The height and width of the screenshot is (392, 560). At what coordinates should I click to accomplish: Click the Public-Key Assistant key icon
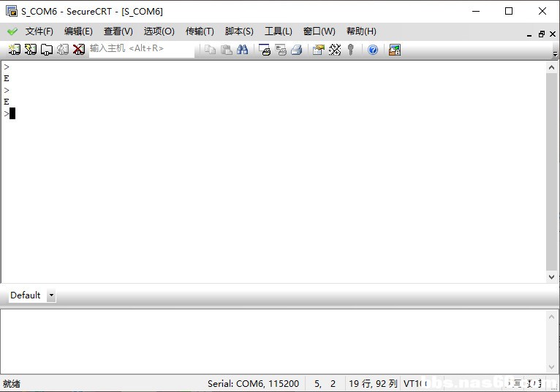(351, 50)
